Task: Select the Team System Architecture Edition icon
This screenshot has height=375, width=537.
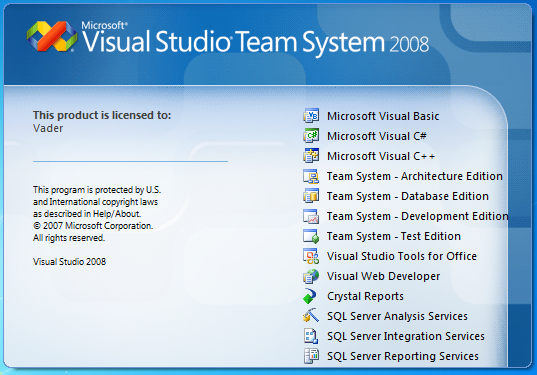Action: click(x=311, y=176)
